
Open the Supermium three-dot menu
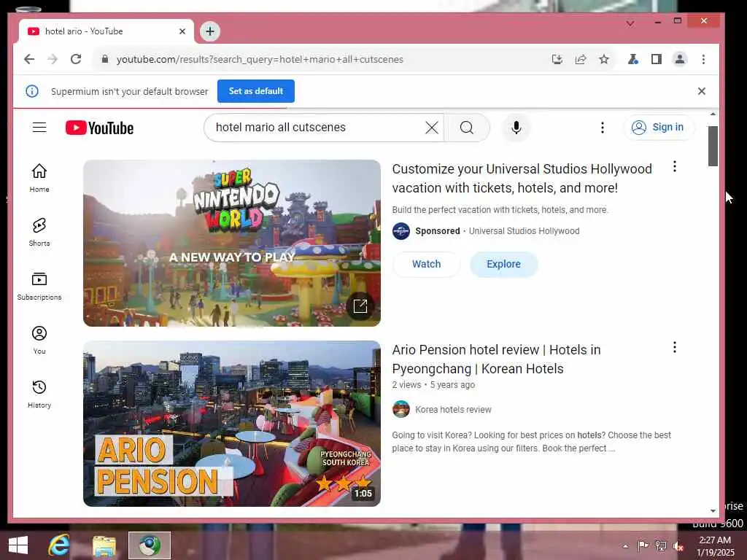(703, 59)
